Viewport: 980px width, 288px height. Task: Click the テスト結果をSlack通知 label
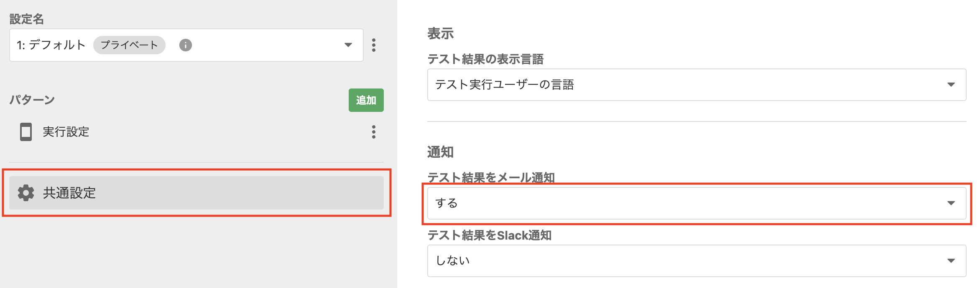pos(489,235)
